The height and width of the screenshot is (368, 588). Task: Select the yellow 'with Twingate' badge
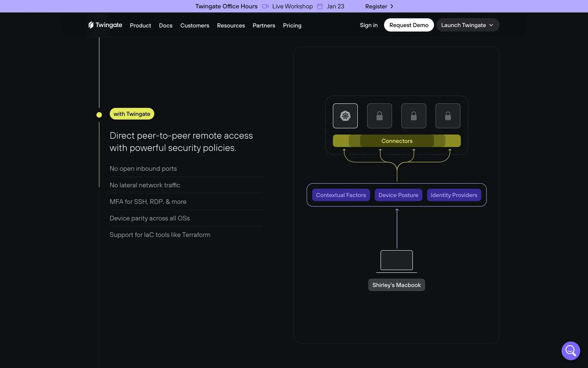coord(132,114)
